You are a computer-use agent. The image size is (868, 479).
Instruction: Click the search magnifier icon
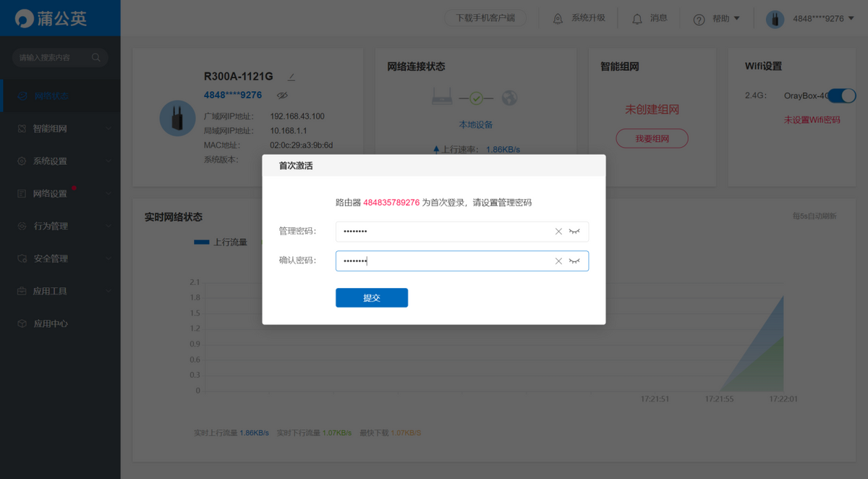(x=96, y=57)
